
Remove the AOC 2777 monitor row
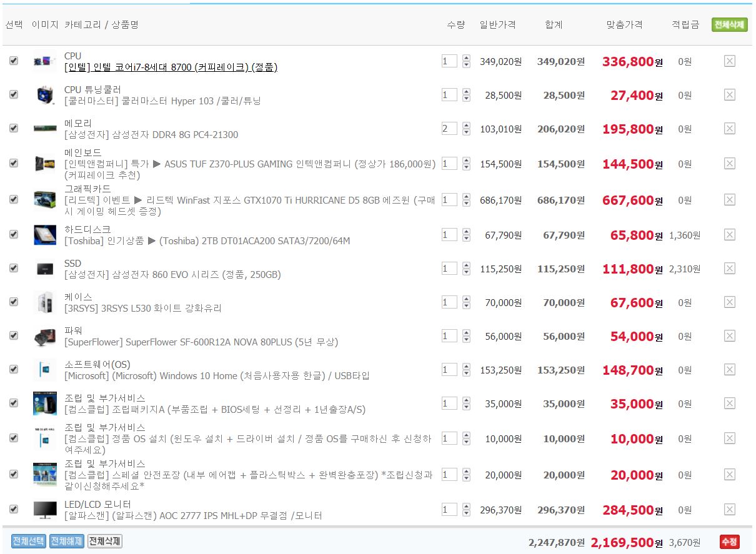click(729, 510)
